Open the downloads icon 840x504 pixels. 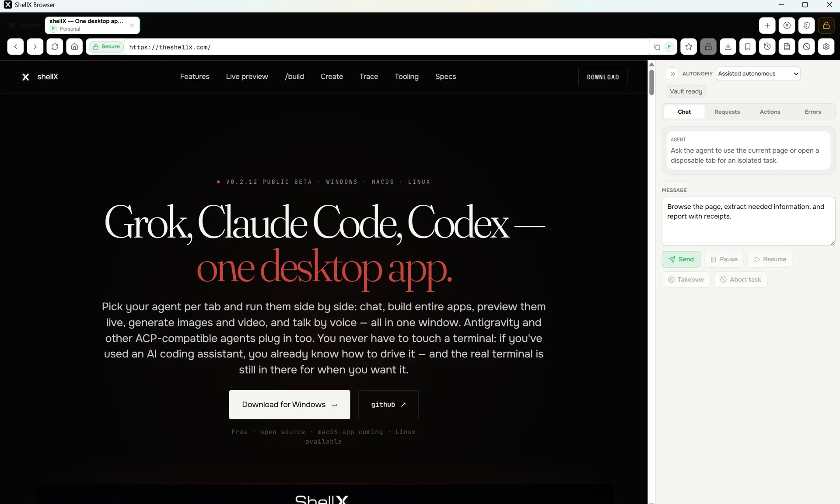click(728, 47)
